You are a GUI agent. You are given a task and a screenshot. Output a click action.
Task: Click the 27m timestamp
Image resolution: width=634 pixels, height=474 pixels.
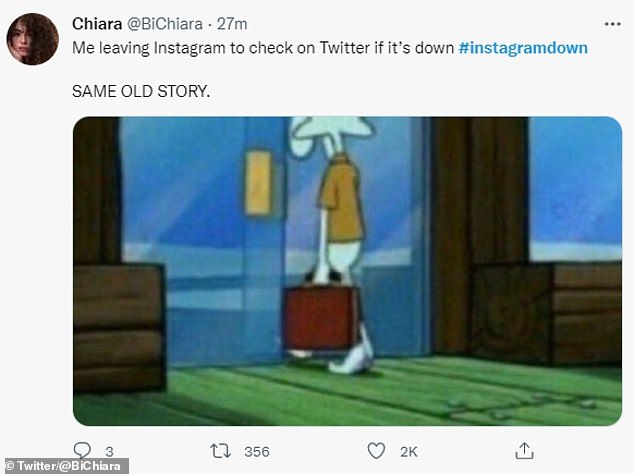[260, 23]
